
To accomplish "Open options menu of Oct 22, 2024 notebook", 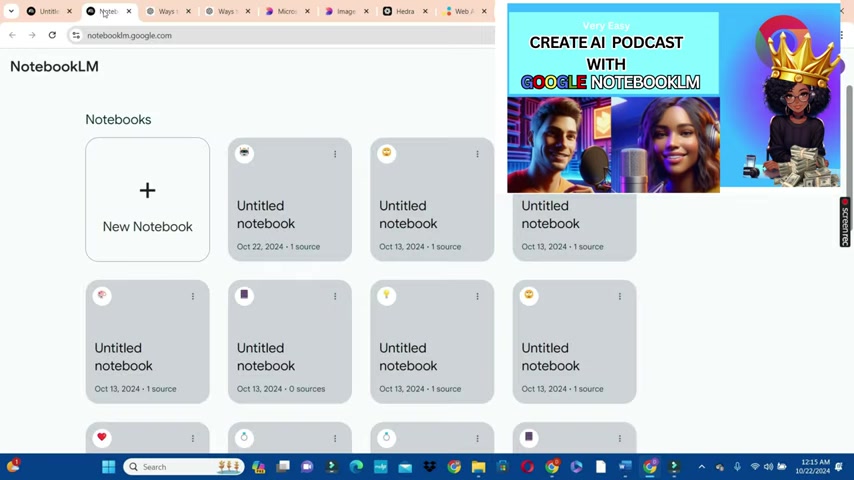I will 335,154.
